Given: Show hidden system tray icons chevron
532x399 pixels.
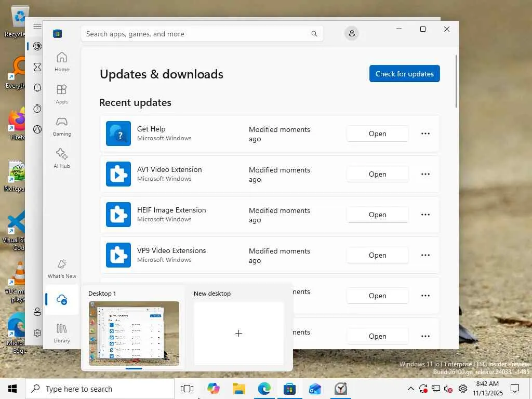Looking at the screenshot, I should pyautogui.click(x=410, y=389).
